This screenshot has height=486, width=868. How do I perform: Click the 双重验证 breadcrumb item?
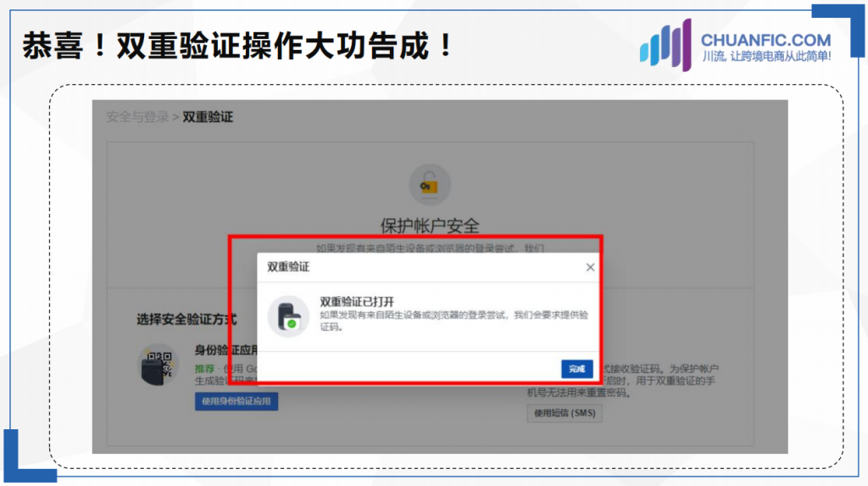208,117
